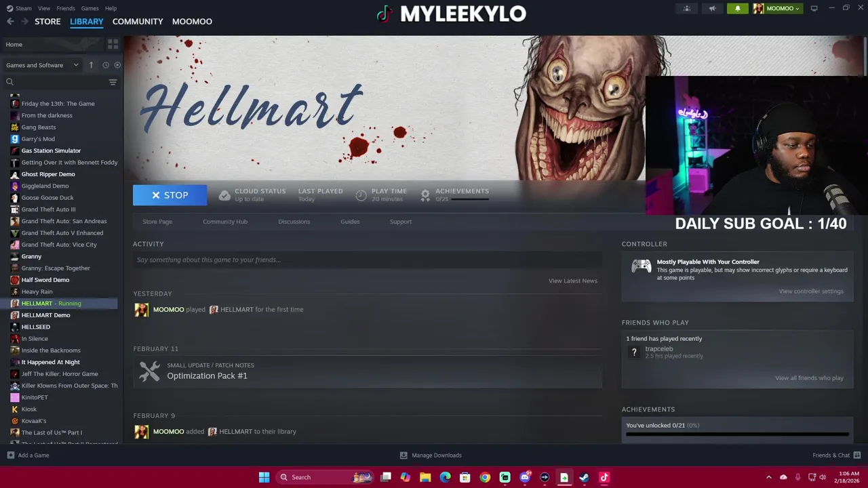
Task: Click Add a Game
Action: tap(28, 455)
